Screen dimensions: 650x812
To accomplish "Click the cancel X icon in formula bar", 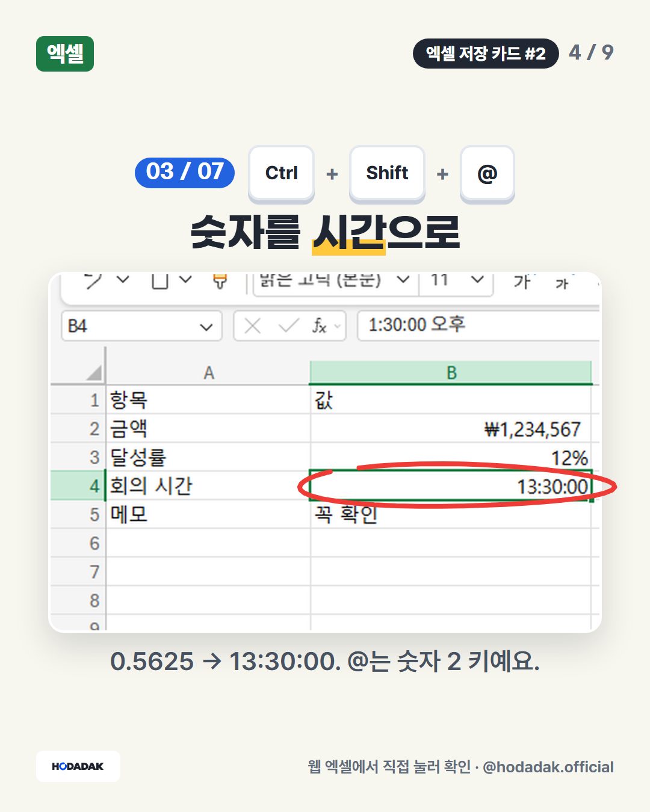I will point(253,326).
